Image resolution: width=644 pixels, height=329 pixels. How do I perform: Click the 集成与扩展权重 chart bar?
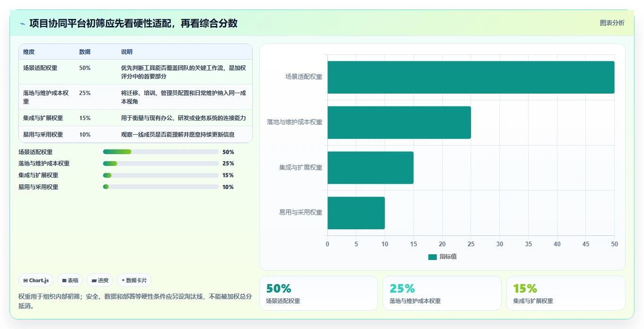tap(370, 168)
